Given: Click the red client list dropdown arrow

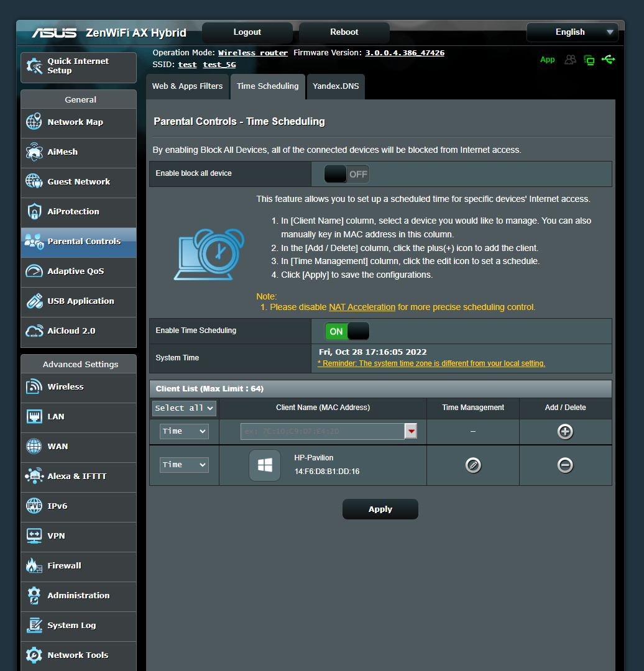Looking at the screenshot, I should (410, 431).
